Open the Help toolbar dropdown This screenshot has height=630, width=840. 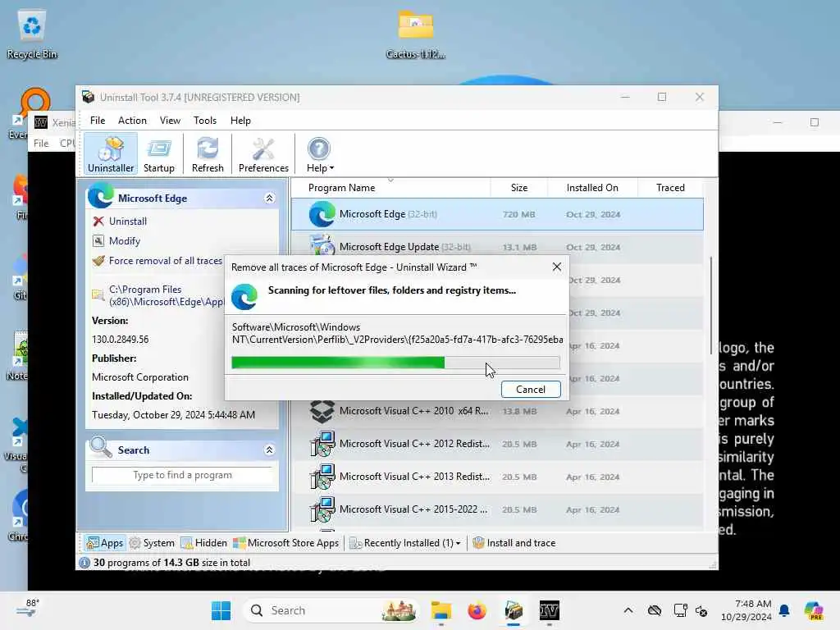tap(320, 154)
